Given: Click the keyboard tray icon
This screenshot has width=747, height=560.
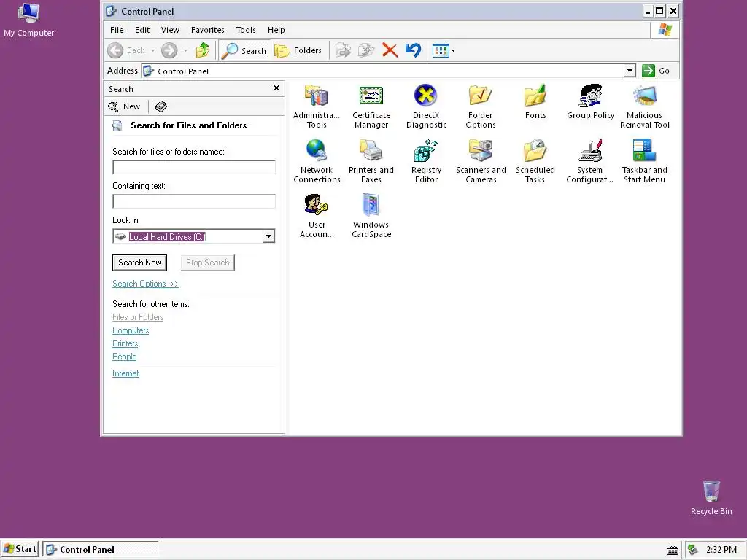Looking at the screenshot, I should pyautogui.click(x=672, y=550).
